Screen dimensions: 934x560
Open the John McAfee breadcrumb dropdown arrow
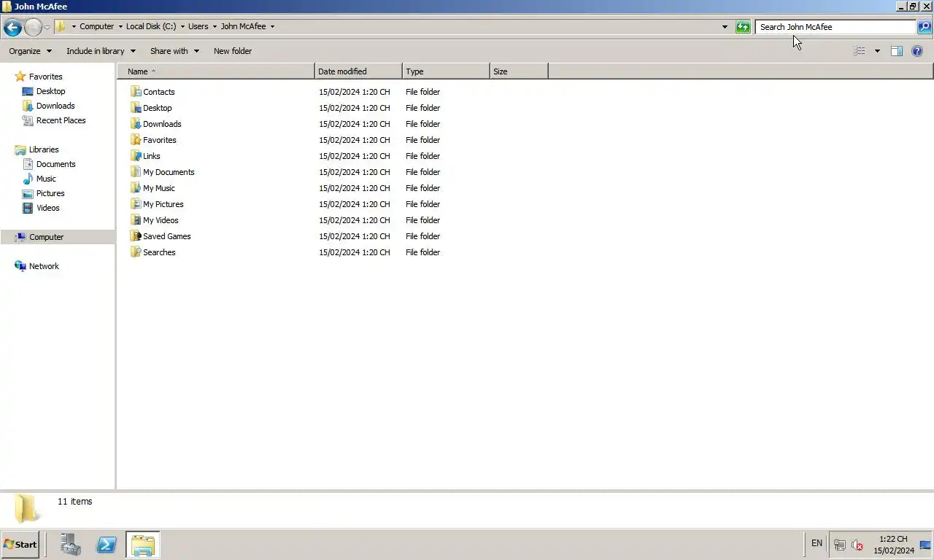point(272,26)
